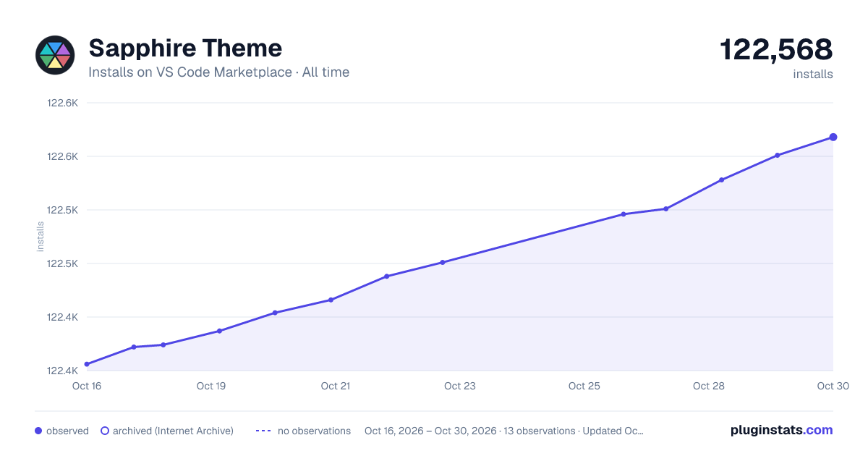Click the date range and observations footer text
This screenshot has width=868, height=456.
coord(504,431)
